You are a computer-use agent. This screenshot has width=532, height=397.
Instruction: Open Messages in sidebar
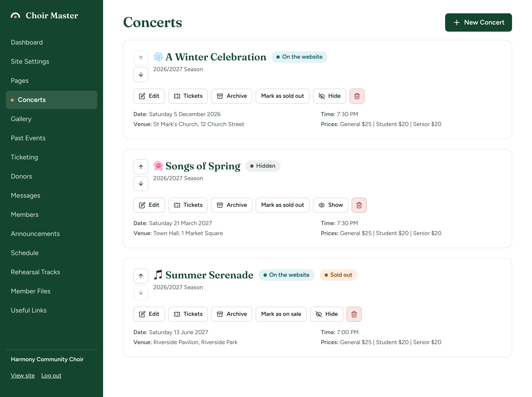pyautogui.click(x=51, y=195)
